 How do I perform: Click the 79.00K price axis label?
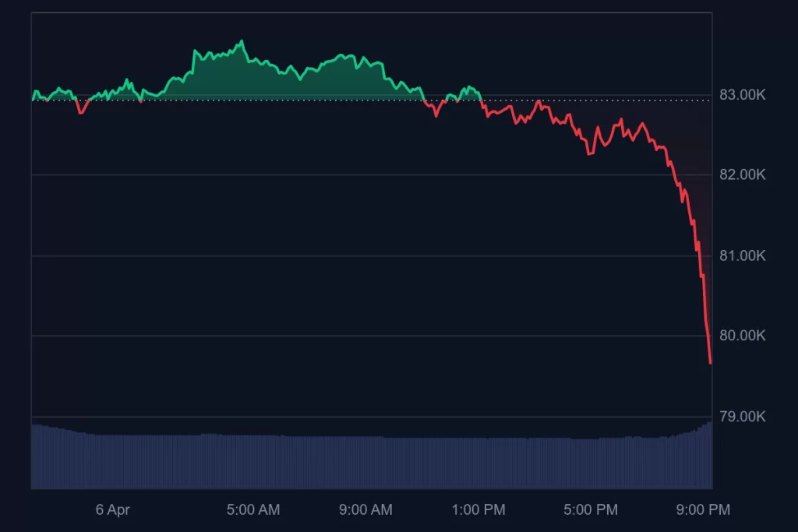pos(742,417)
